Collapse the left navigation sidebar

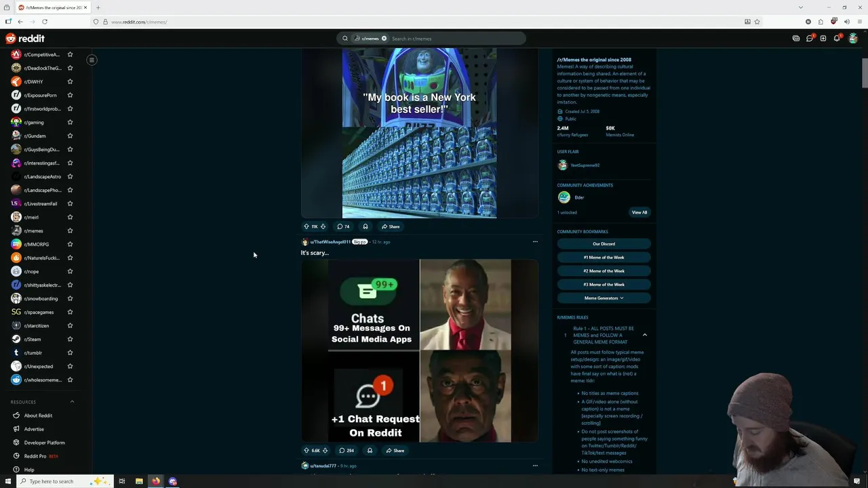(92, 60)
